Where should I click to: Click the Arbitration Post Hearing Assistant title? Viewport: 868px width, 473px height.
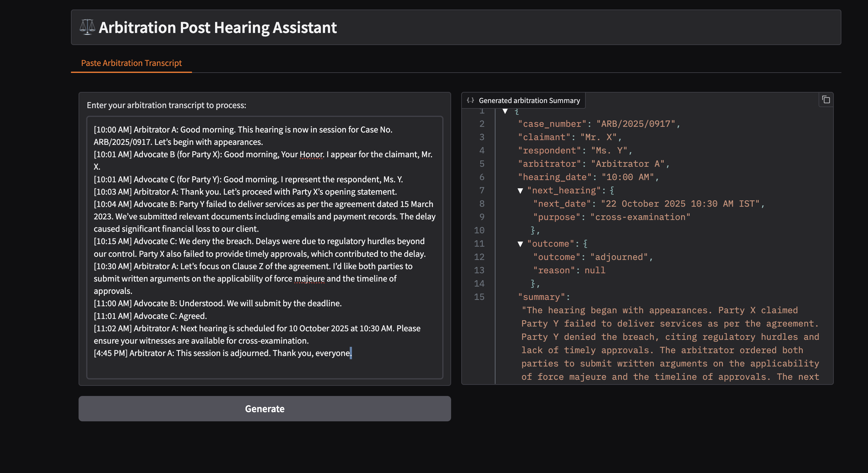[217, 27]
